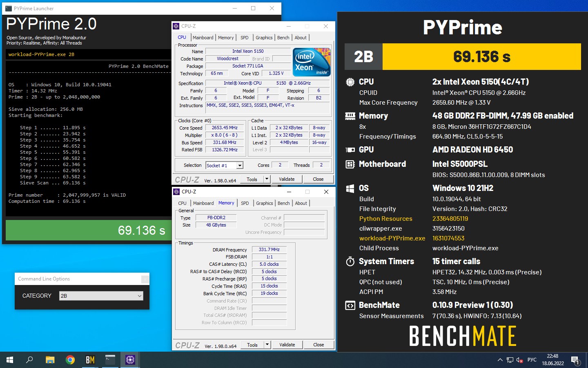This screenshot has height=368, width=588.
Task: Click the РУС language indicator
Action: click(x=532, y=360)
